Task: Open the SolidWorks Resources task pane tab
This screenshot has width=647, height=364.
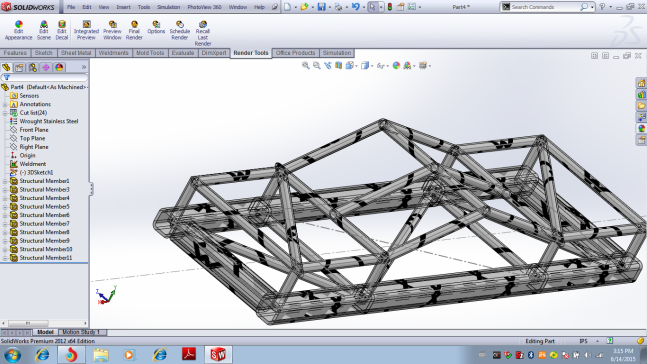Action: coord(641,83)
